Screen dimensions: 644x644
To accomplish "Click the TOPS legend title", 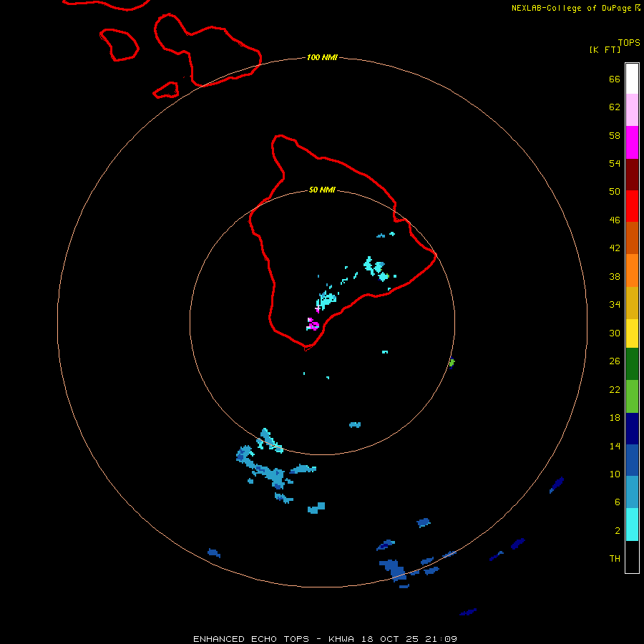I will [629, 43].
